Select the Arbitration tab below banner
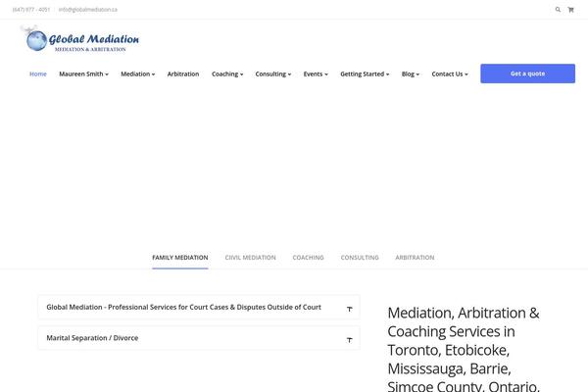 click(415, 258)
